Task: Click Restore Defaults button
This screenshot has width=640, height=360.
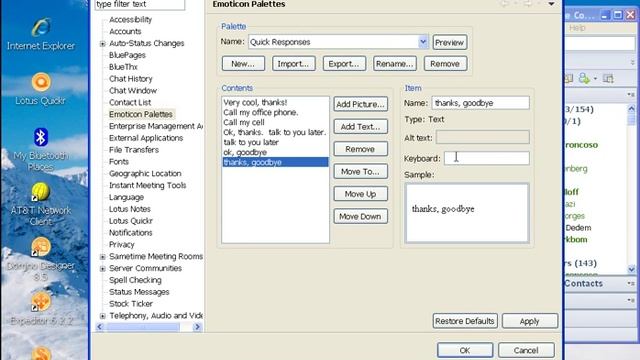Action: click(465, 321)
